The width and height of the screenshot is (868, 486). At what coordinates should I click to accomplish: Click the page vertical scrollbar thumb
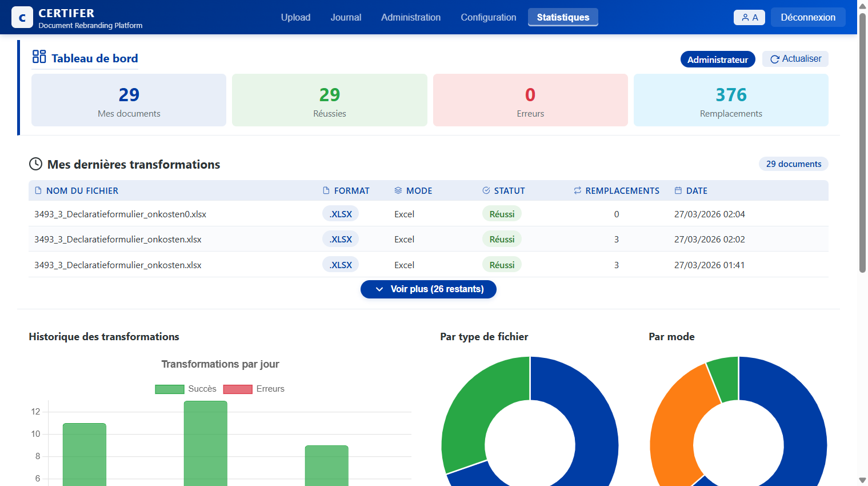pyautogui.click(x=862, y=143)
